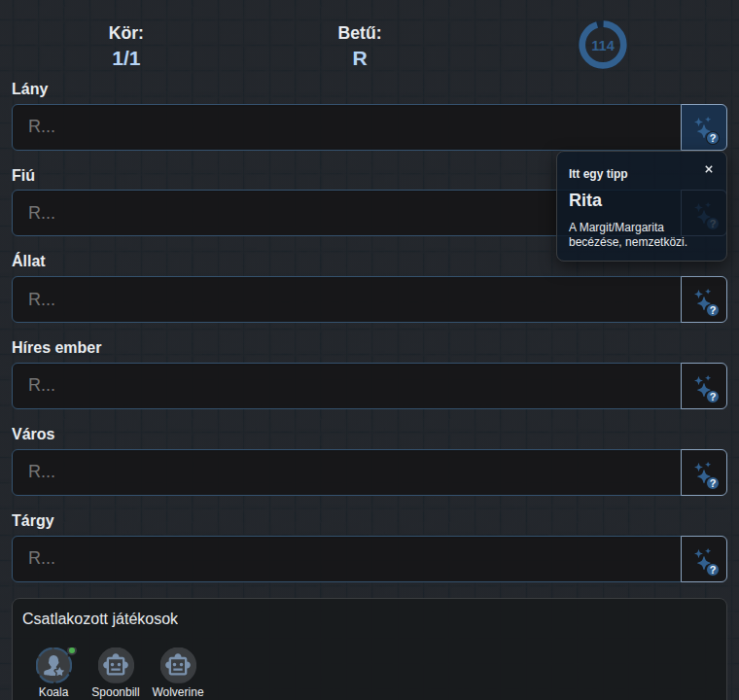Click the 'Fiú' category label
Image resolution: width=739 pixels, height=700 pixels.
[23, 175]
